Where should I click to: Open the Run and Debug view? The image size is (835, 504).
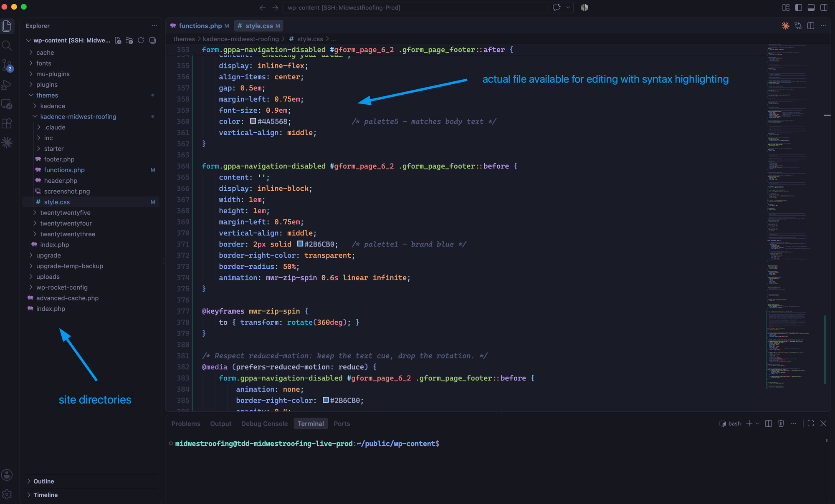tap(7, 85)
